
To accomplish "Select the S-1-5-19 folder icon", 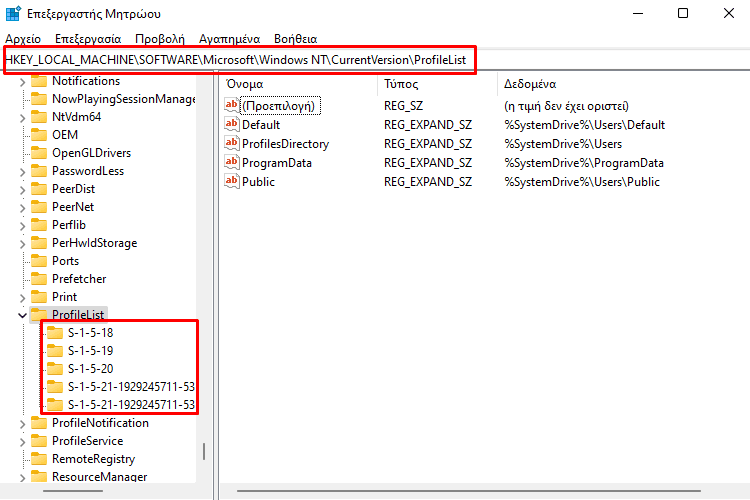I will coord(55,351).
